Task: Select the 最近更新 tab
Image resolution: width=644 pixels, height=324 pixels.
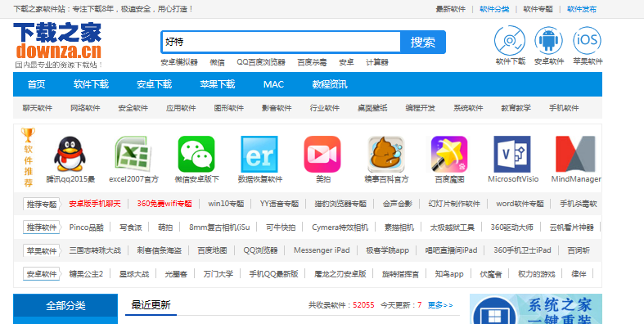Action: (151, 305)
